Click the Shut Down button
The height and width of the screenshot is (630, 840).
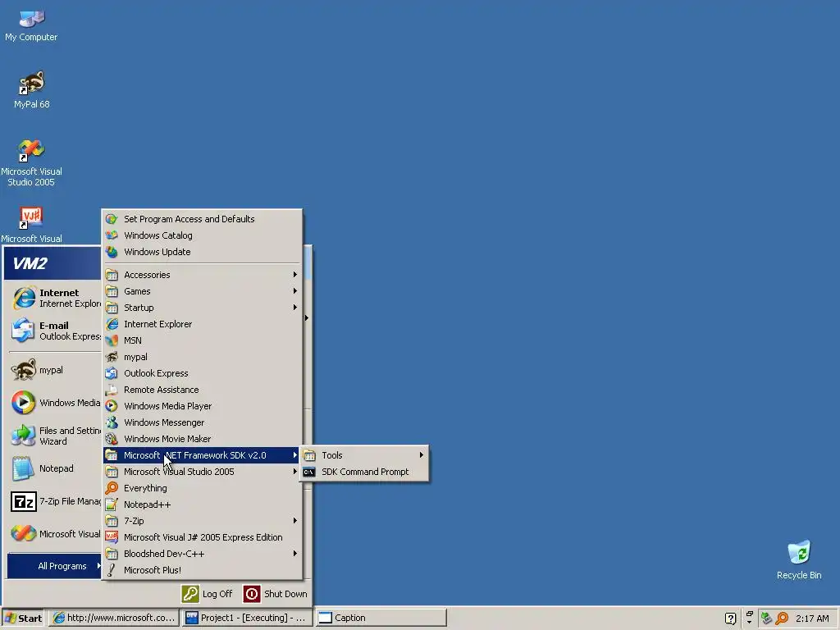tap(276, 594)
